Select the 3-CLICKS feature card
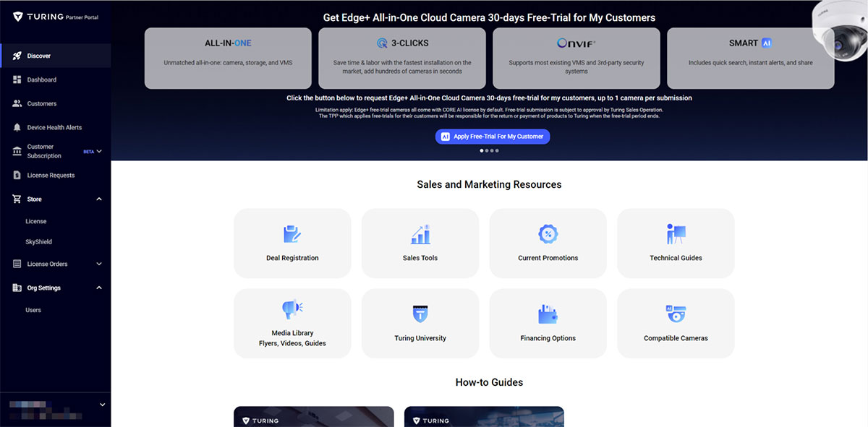 pyautogui.click(x=402, y=59)
